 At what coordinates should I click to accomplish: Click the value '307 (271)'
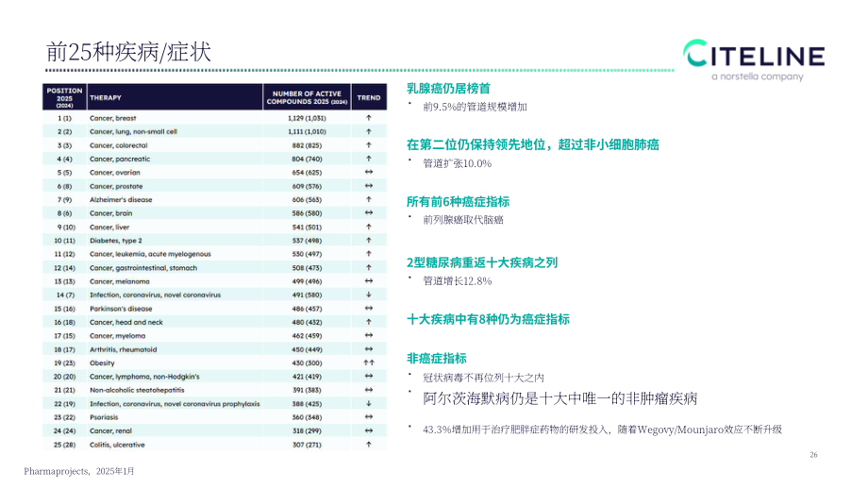(307, 444)
